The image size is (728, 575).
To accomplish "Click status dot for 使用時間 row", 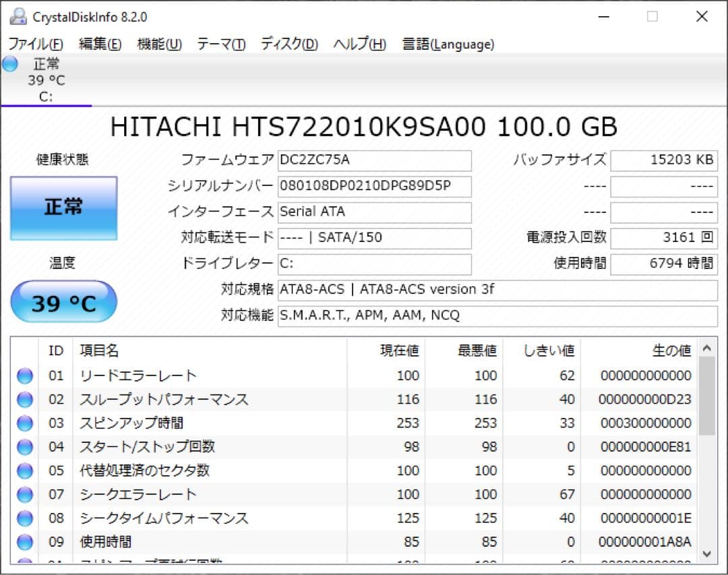I will (24, 541).
